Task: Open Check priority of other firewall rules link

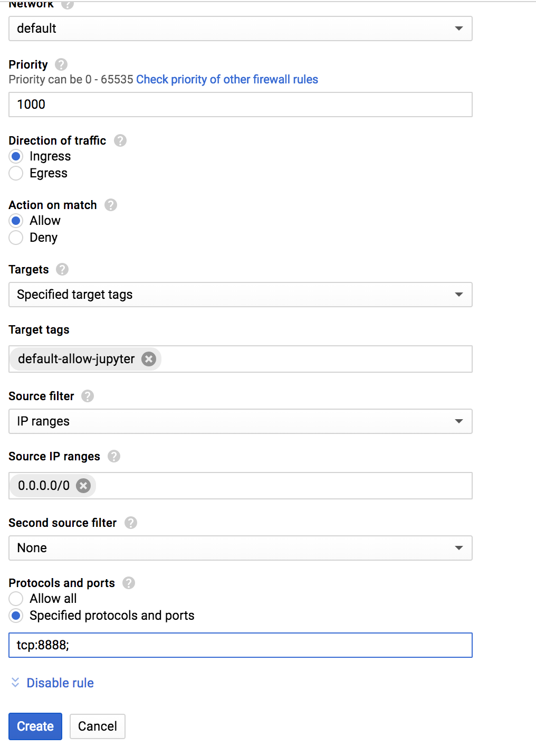Action: click(x=227, y=79)
